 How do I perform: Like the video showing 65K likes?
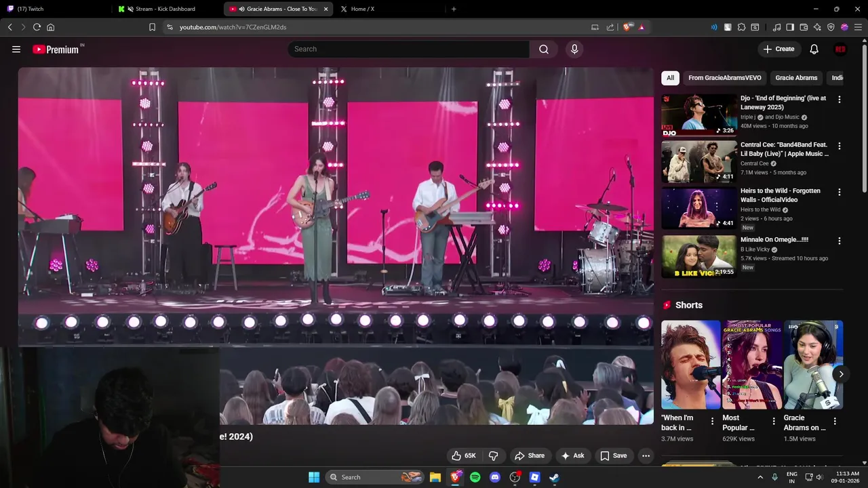[x=465, y=455]
